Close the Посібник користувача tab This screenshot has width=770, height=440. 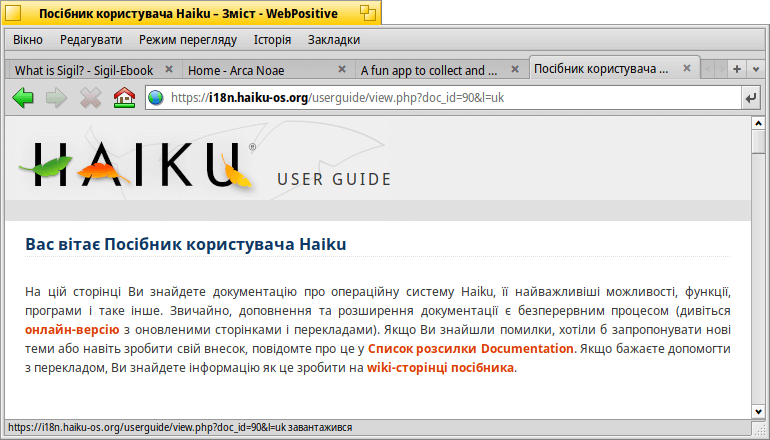688,68
